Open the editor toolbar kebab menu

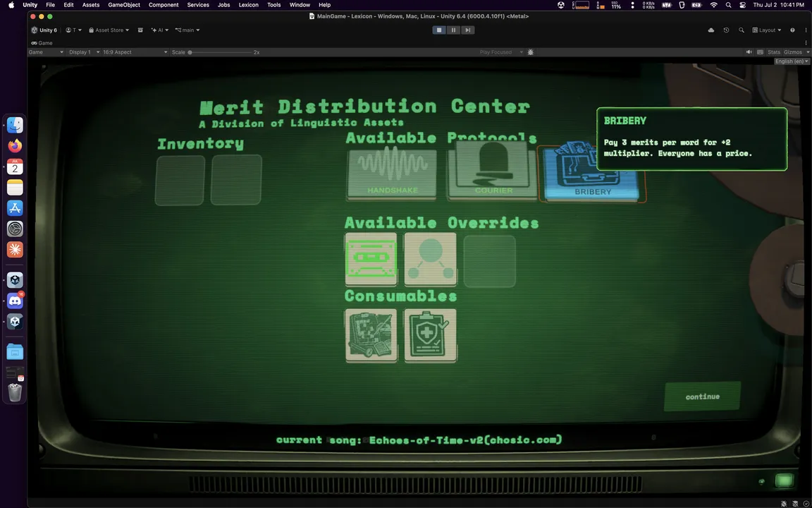coord(806,30)
